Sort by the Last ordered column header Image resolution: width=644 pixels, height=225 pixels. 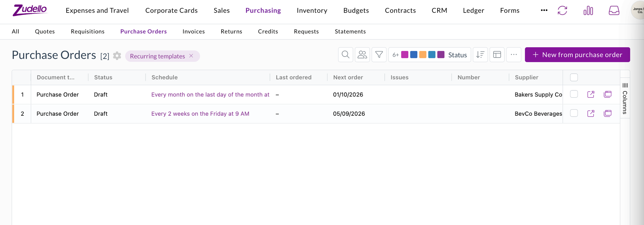pyautogui.click(x=294, y=77)
